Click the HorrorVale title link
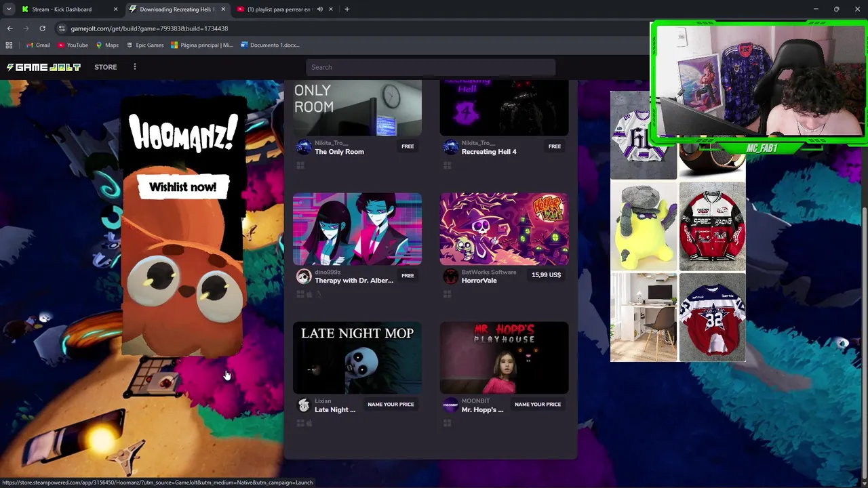 (x=479, y=281)
